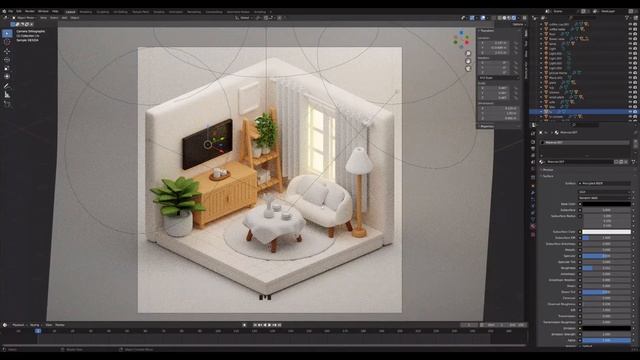Open the subsurface method dropdown

pos(604,198)
